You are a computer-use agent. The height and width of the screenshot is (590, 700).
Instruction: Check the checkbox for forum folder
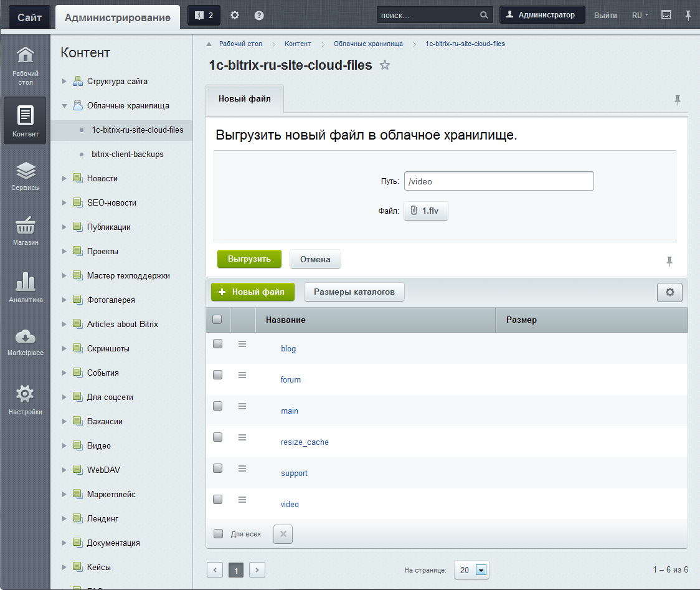(x=217, y=374)
